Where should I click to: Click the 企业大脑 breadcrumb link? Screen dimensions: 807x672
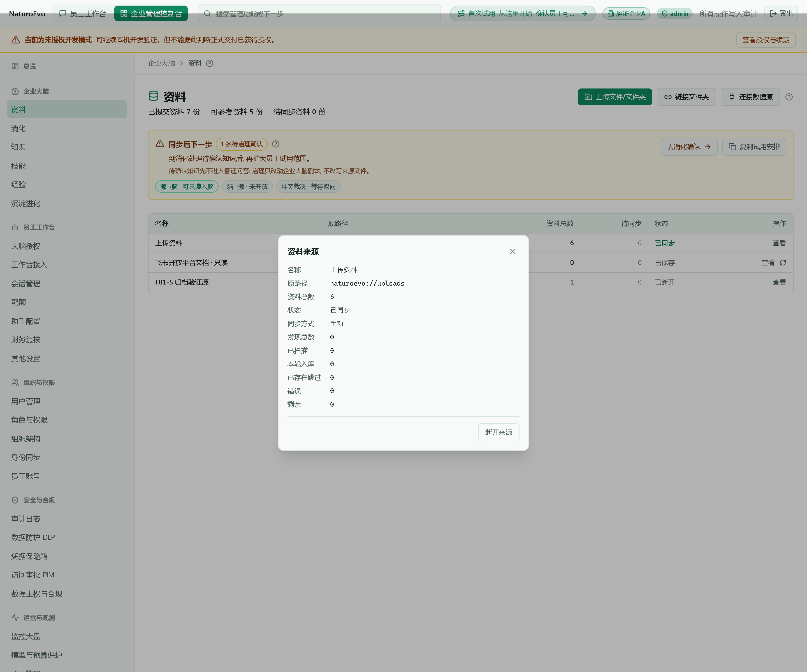(x=161, y=63)
